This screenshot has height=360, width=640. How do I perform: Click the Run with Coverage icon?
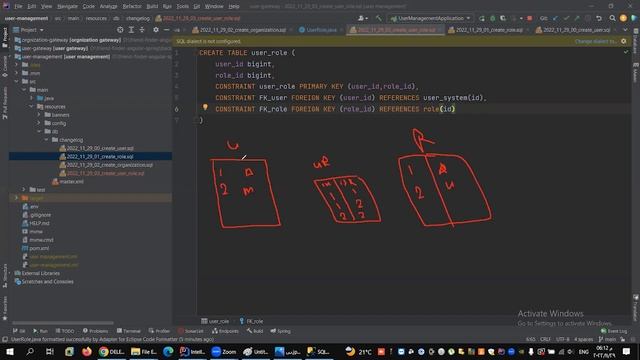click(x=503, y=18)
